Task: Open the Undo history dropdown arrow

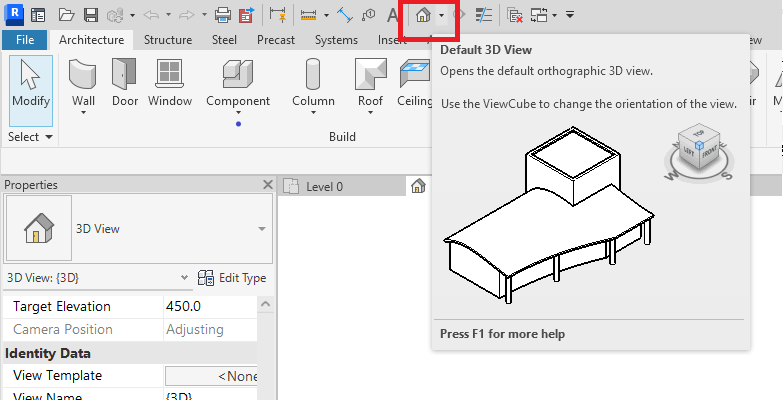Action: (x=168, y=15)
